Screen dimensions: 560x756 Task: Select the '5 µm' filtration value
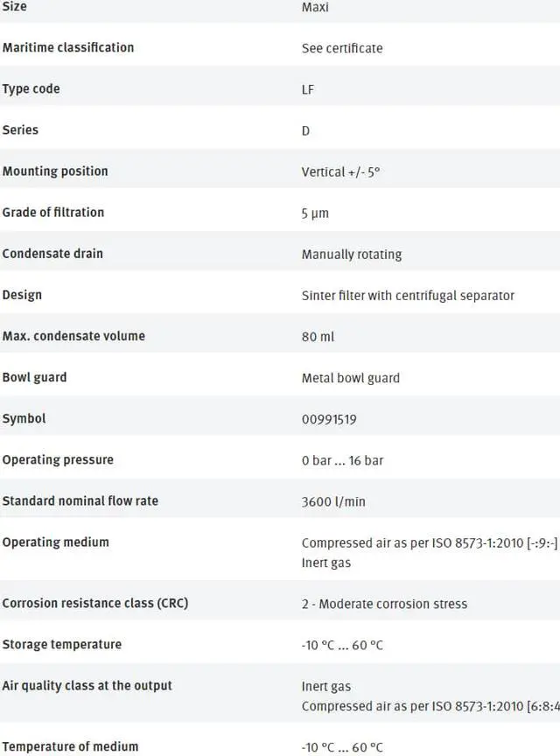315,213
